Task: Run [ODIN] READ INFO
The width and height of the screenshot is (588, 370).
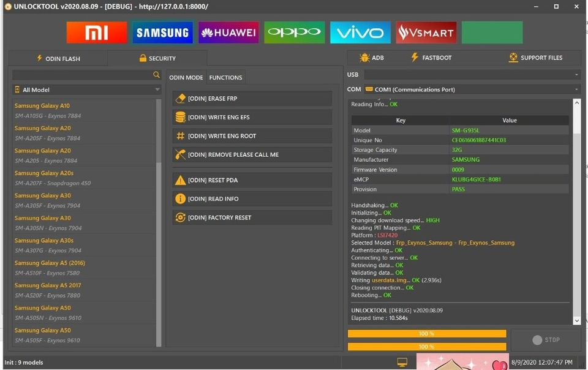Action: pyautogui.click(x=252, y=198)
